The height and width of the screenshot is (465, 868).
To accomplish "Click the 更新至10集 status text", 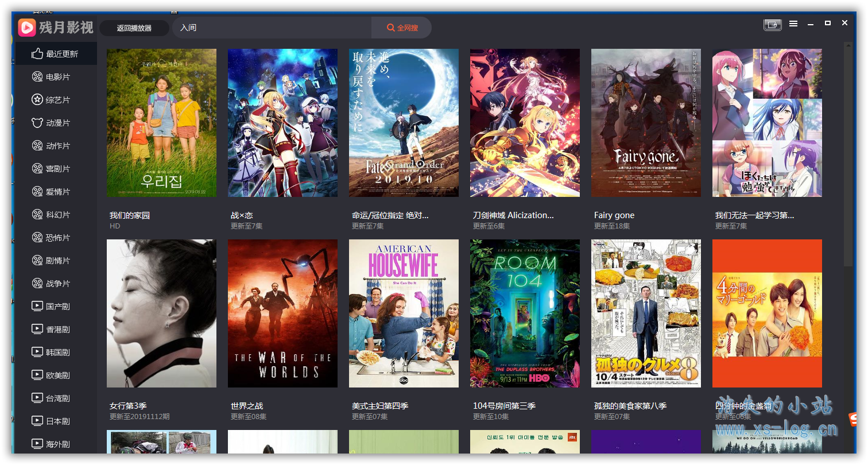I will [491, 417].
